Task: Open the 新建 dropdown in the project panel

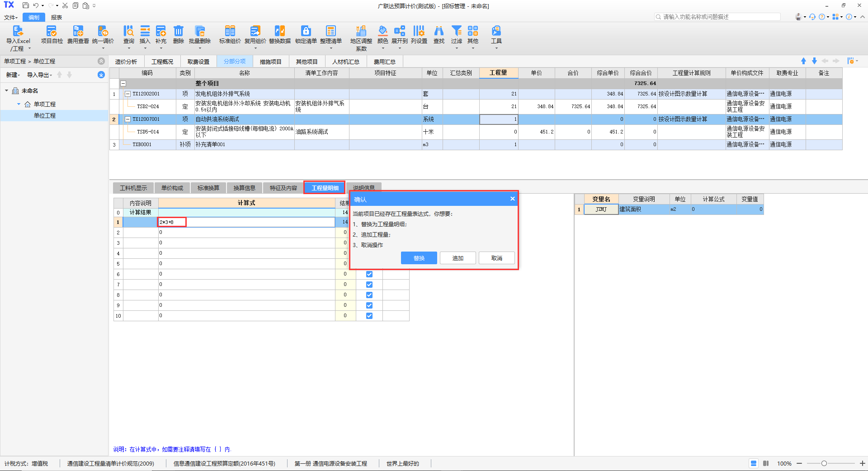Action: 13,75
